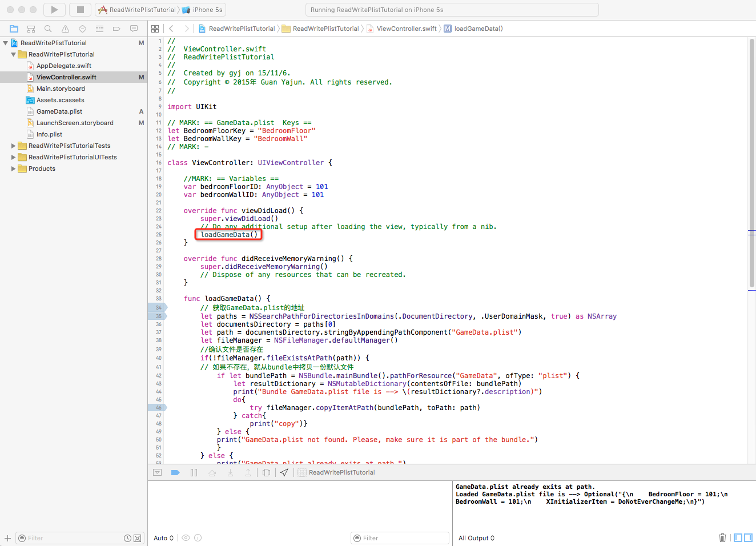Click ViewController.swift in jump bar
This screenshot has height=546, width=756.
(401, 29)
